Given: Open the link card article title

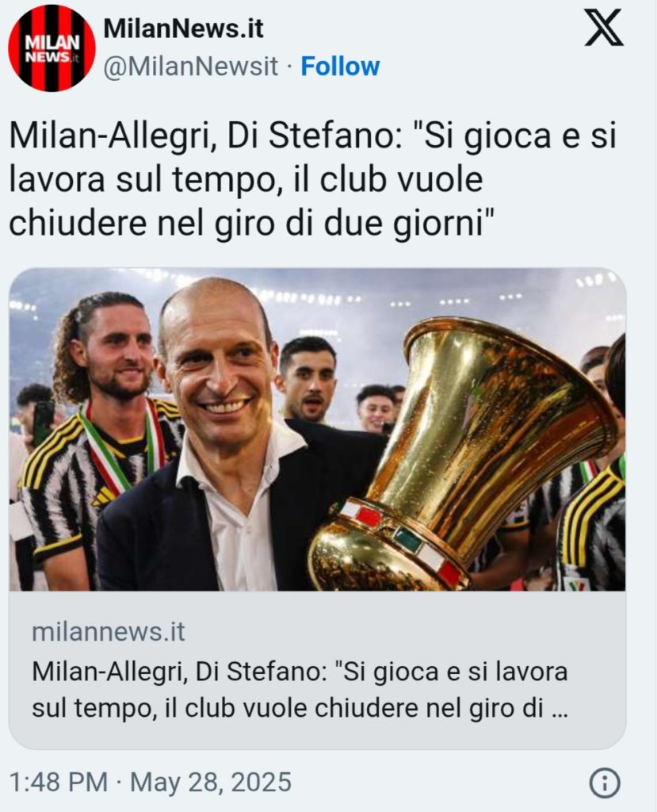Looking at the screenshot, I should (x=300, y=691).
